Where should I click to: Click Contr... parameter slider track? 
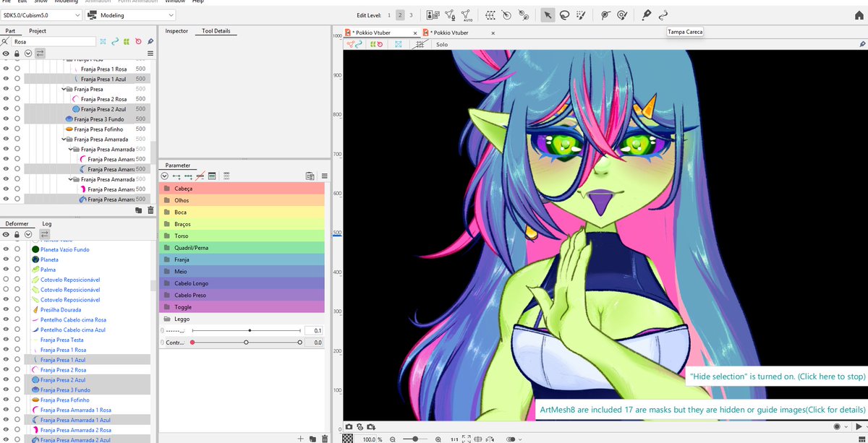click(246, 343)
